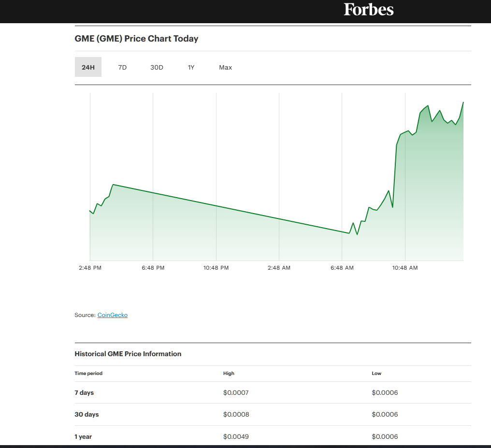Open the CoinGecko source link
Viewport: 491px width, 448px height.
pyautogui.click(x=113, y=315)
